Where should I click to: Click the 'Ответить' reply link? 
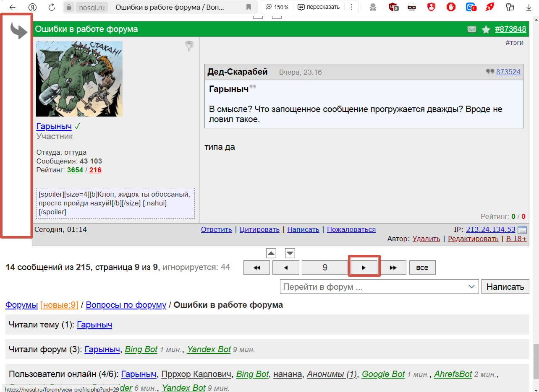pyautogui.click(x=217, y=229)
